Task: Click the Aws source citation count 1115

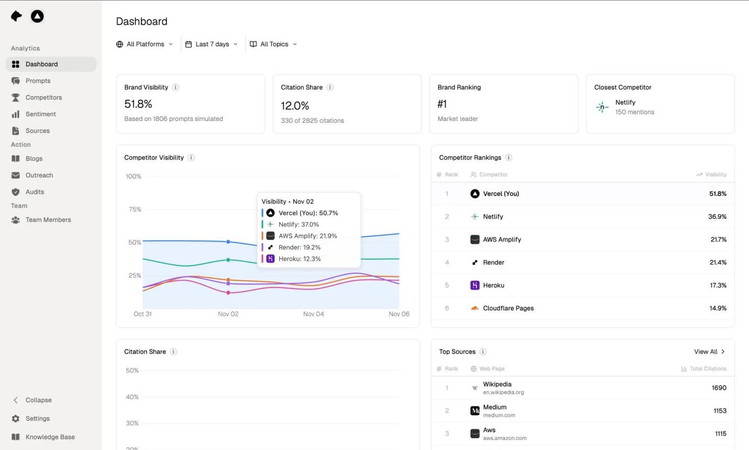Action: pos(720,434)
